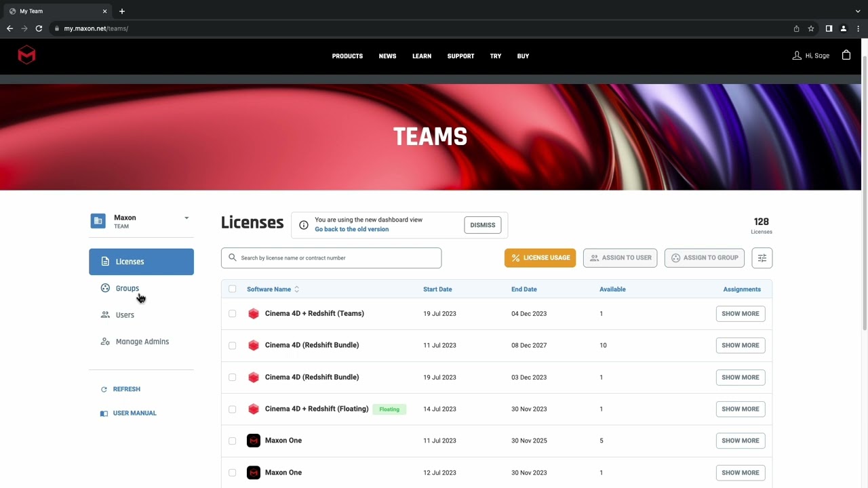Show more for Maxon One ending 2025
The height and width of the screenshot is (488, 868).
[741, 441]
